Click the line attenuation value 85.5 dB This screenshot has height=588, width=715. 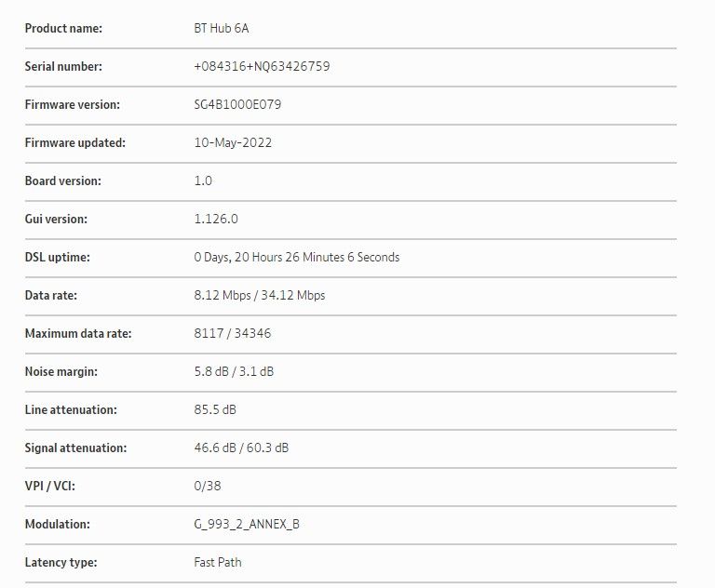pyautogui.click(x=215, y=410)
